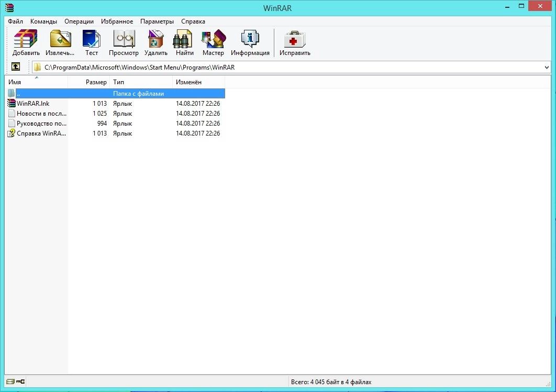Launch the Мастер (Wizard) tool
The width and height of the screenshot is (556, 392).
coord(214,39)
